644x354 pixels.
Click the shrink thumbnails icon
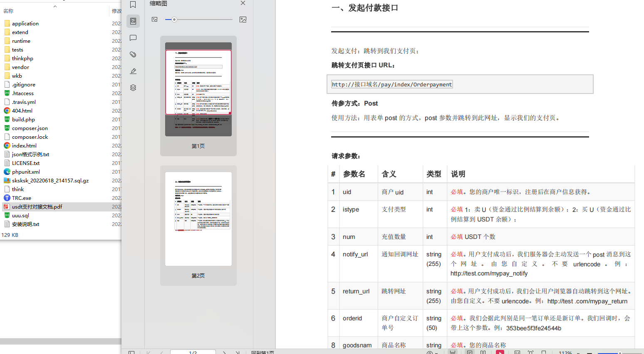(x=155, y=20)
